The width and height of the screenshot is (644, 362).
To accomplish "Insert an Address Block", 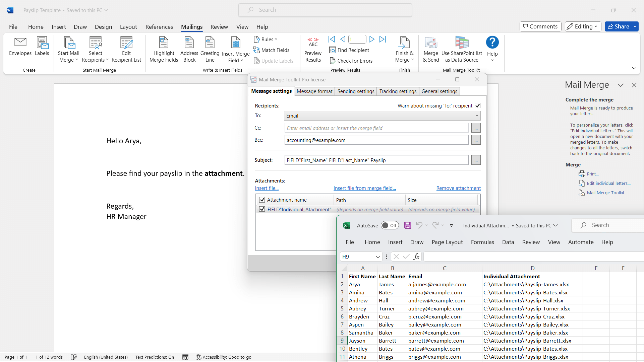I will (189, 49).
